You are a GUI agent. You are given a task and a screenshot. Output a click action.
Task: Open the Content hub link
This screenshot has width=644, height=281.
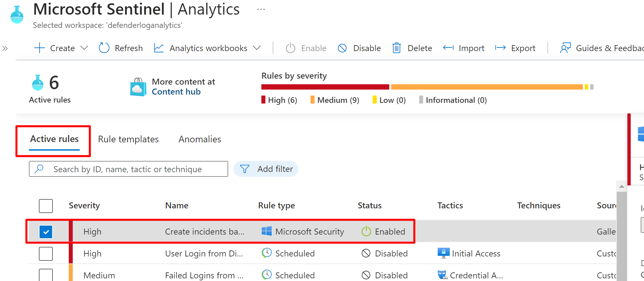(176, 92)
